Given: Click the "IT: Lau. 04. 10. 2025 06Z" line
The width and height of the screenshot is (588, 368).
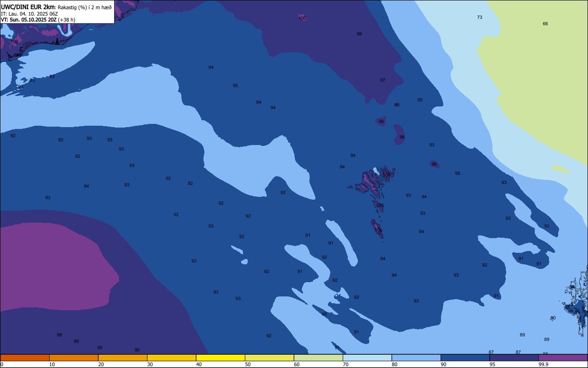Looking at the screenshot, I should coord(29,14).
